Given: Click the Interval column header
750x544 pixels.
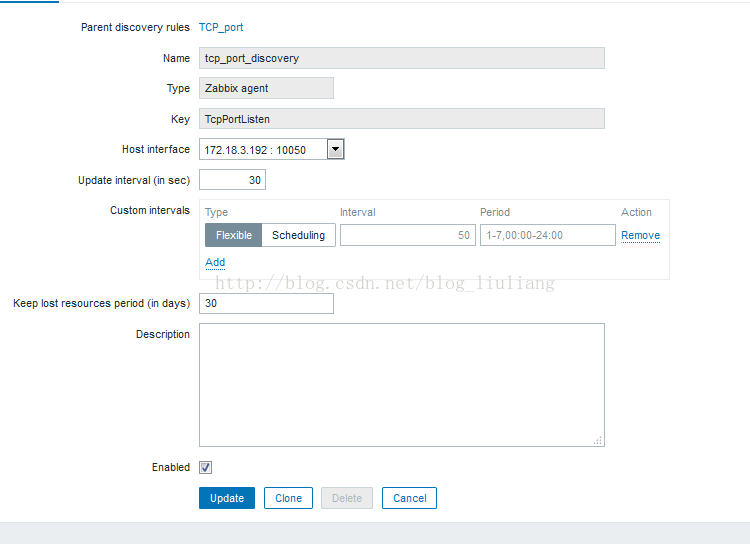Looking at the screenshot, I should click(x=358, y=212).
